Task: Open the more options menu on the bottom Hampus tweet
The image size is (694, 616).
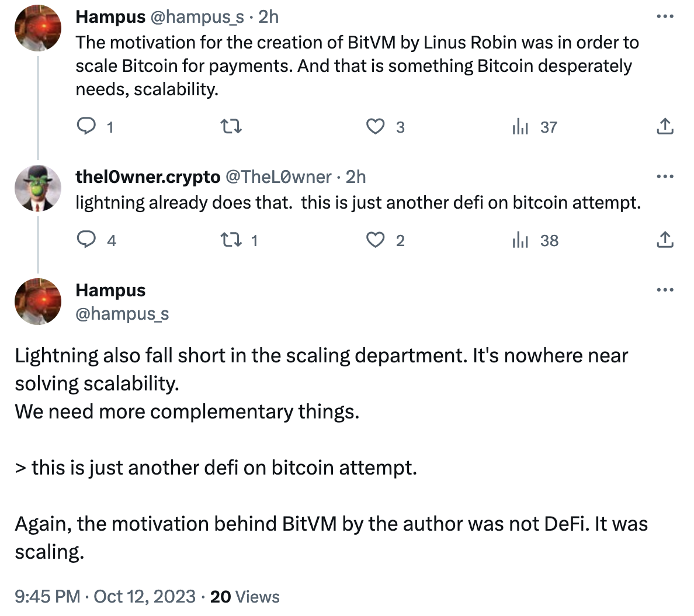Action: (664, 289)
